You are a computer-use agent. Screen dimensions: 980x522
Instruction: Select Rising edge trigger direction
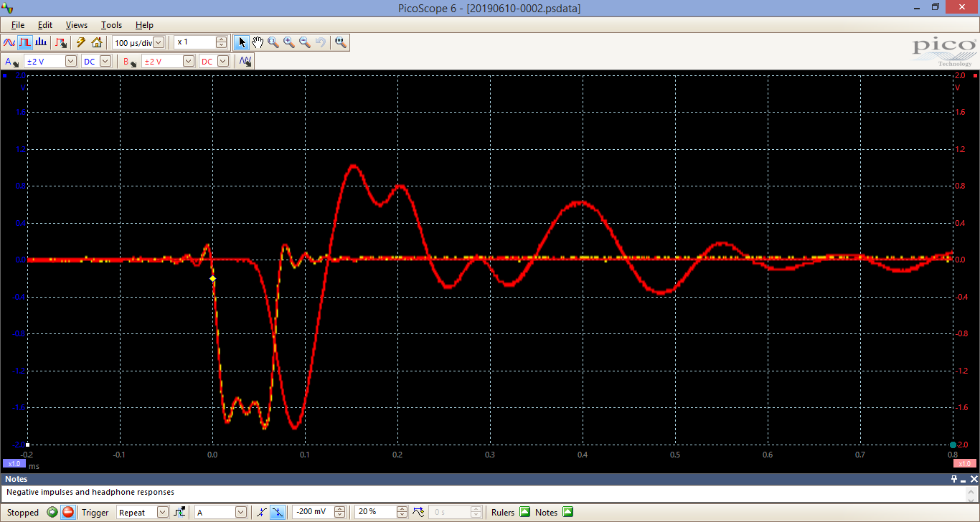pos(262,512)
